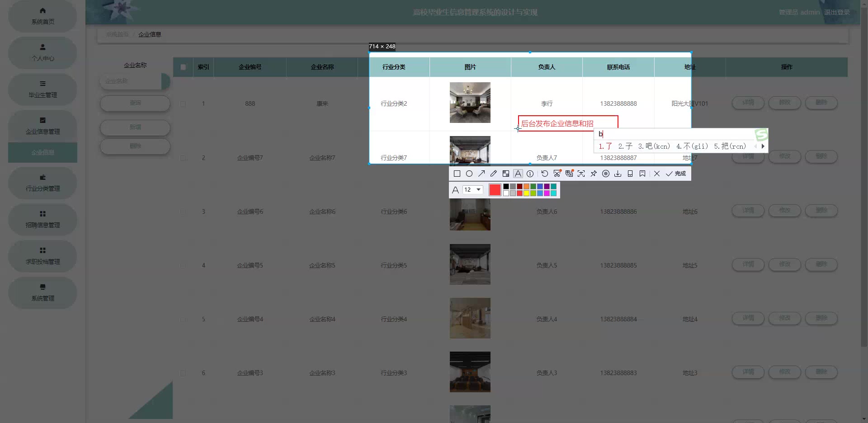Image resolution: width=868 pixels, height=423 pixels.
Task: Cancel the screenshot with X icon
Action: (657, 174)
